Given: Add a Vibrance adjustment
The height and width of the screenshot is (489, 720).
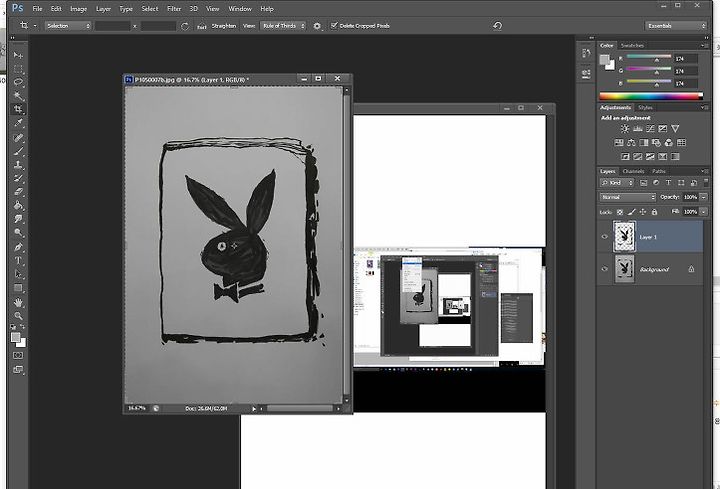Looking at the screenshot, I should point(675,129).
